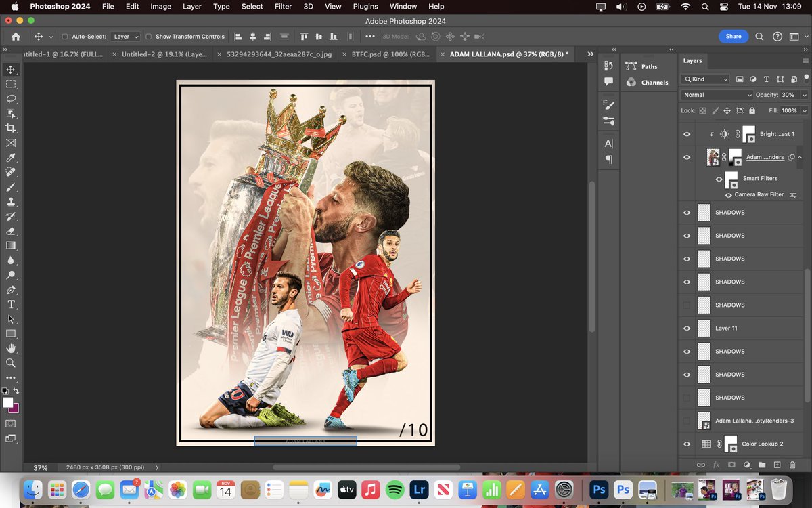Select the Horizontal Type tool
812x508 pixels.
11,304
